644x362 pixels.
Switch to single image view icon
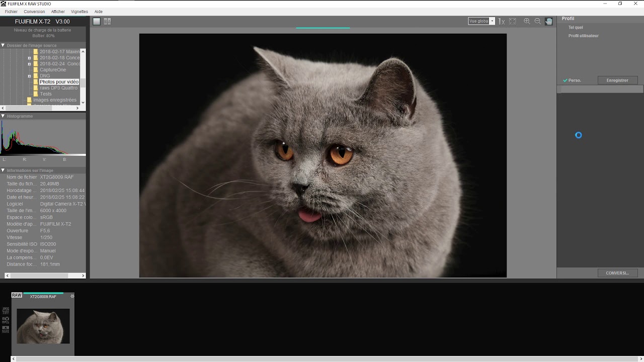tap(97, 21)
